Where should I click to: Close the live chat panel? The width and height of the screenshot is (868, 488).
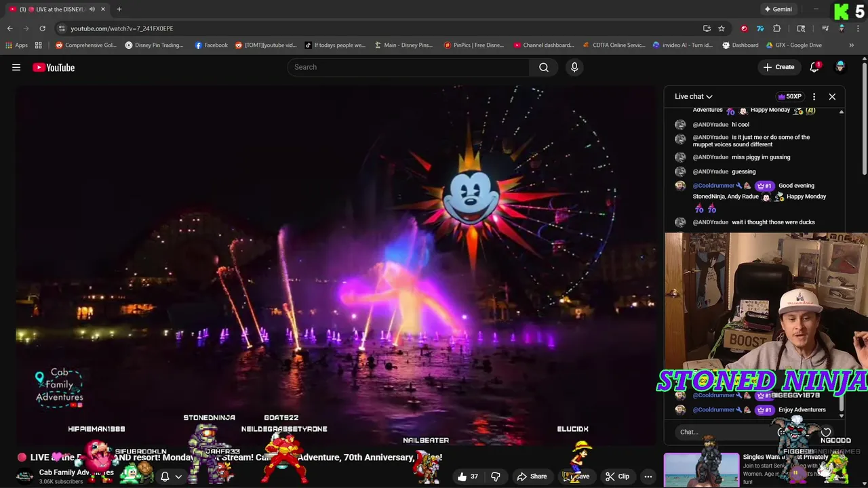click(x=832, y=96)
